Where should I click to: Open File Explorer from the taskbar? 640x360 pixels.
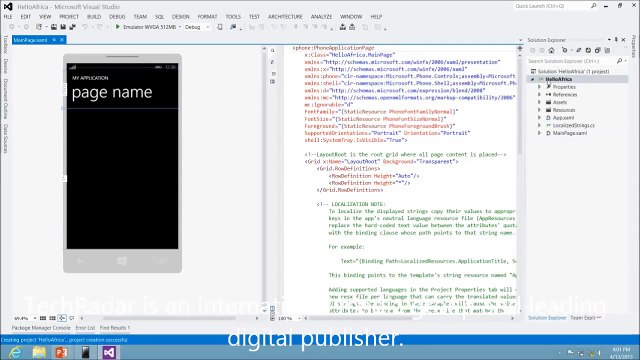[39, 352]
